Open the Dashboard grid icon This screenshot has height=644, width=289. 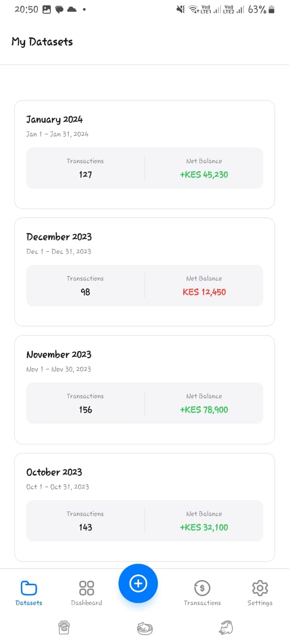86,588
